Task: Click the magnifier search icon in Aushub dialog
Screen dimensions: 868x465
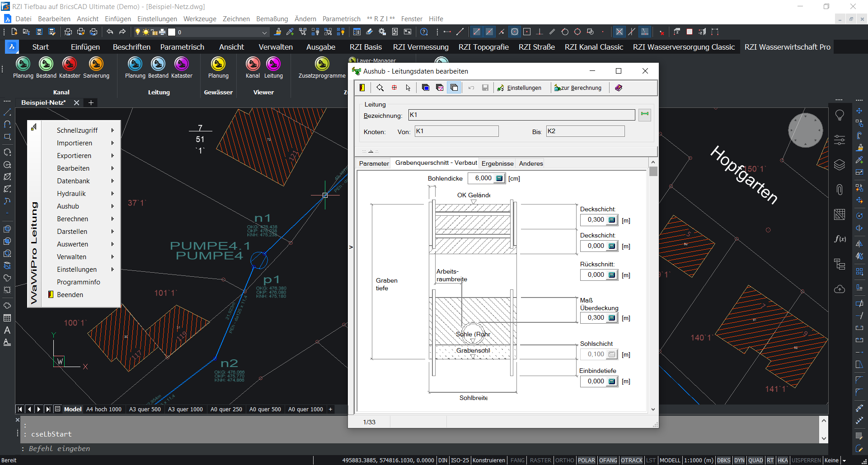Action: (380, 88)
